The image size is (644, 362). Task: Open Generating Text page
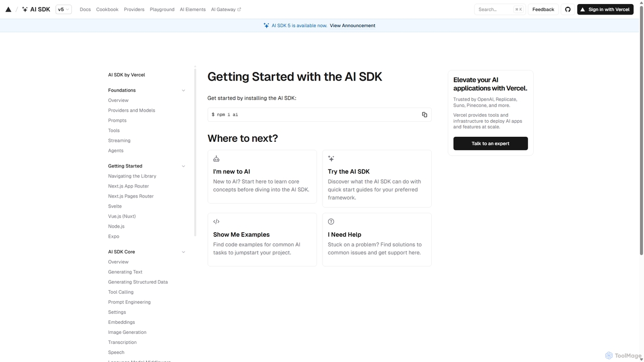coord(125,273)
